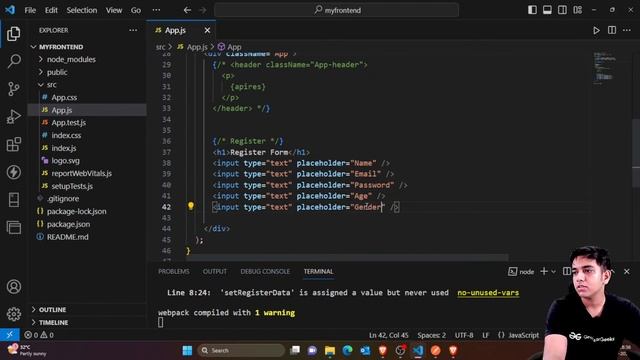Open the View menu
640x360 pixels.
(114, 10)
